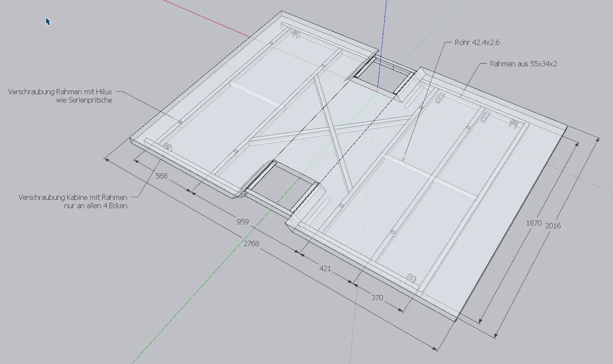Pick the 421 dimension label
The height and width of the screenshot is (364, 613).
coord(325,268)
